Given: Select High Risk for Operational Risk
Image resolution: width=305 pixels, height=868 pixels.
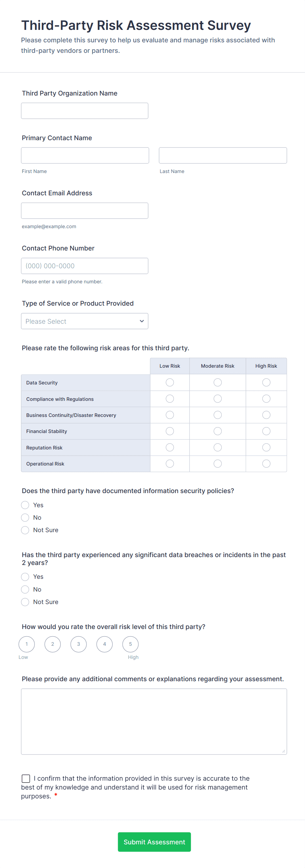Looking at the screenshot, I should (266, 463).
